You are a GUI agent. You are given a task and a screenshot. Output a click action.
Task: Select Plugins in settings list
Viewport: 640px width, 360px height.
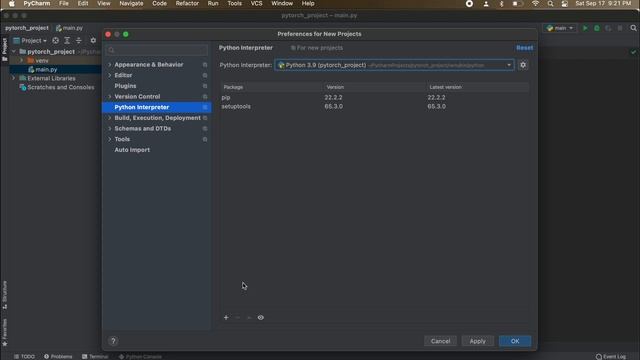(125, 86)
